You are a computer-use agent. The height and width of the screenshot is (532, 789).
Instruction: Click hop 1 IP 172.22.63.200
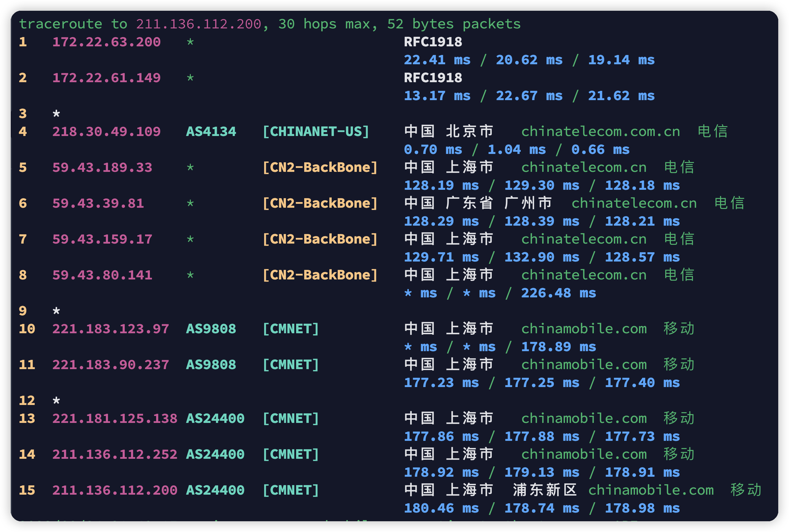(x=106, y=42)
